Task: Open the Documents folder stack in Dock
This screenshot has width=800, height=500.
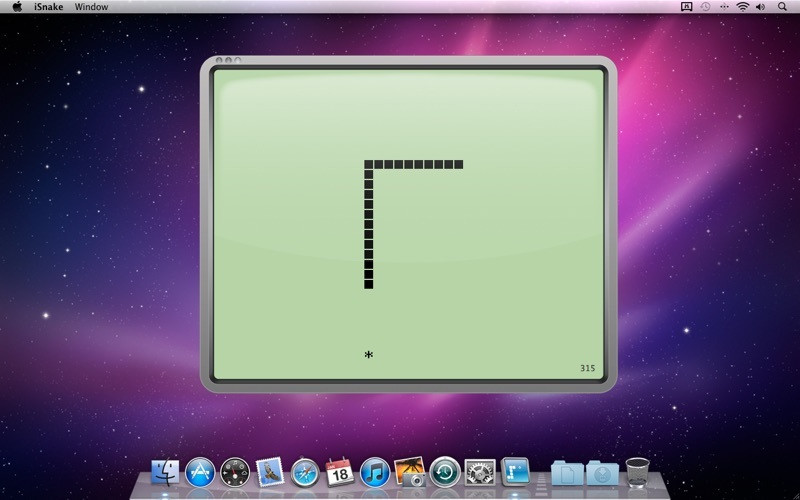Action: 567,473
